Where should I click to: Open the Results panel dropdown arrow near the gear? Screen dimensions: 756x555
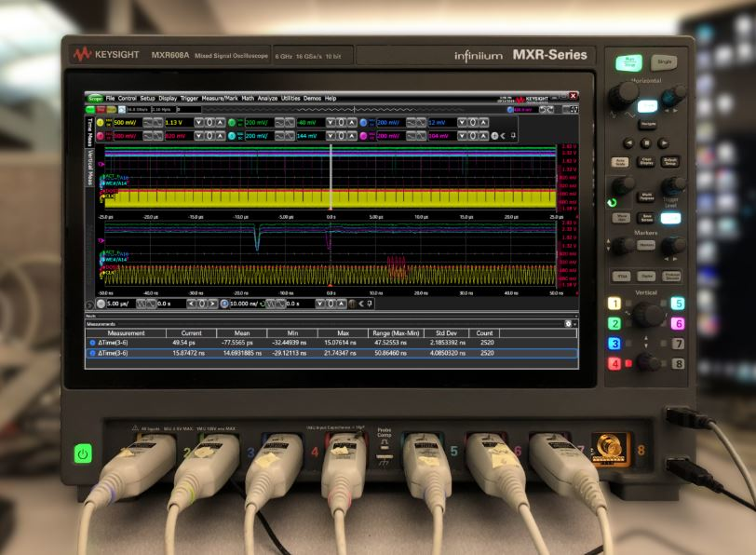(575, 324)
